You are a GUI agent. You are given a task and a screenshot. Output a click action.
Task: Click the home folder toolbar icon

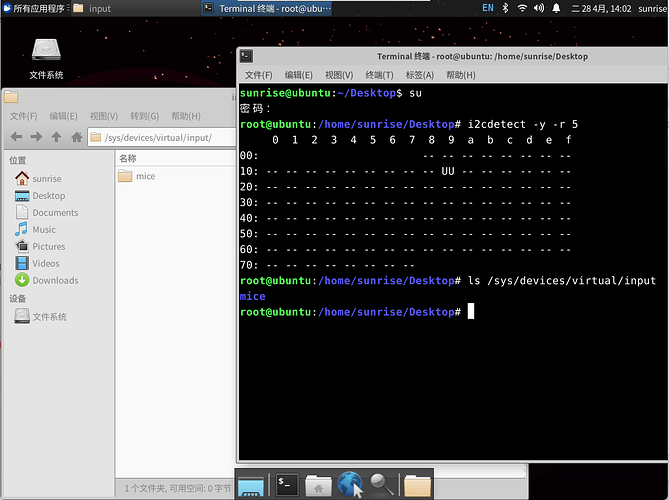(x=77, y=137)
